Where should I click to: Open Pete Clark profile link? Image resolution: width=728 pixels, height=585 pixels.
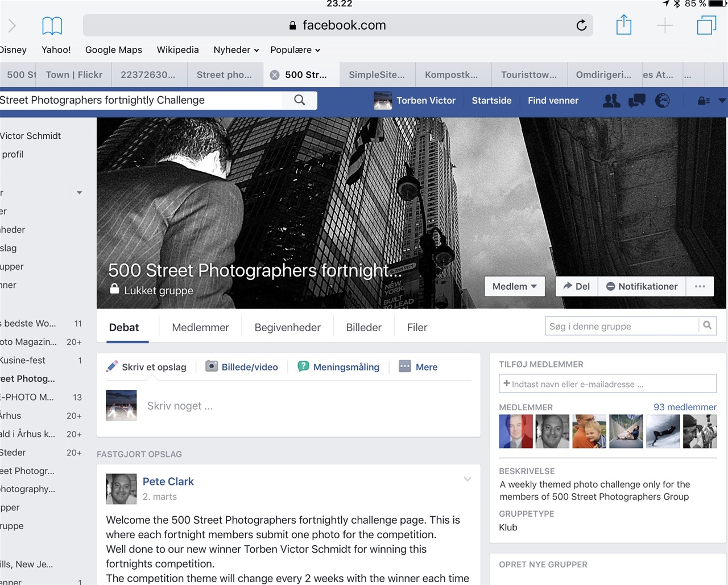[168, 481]
